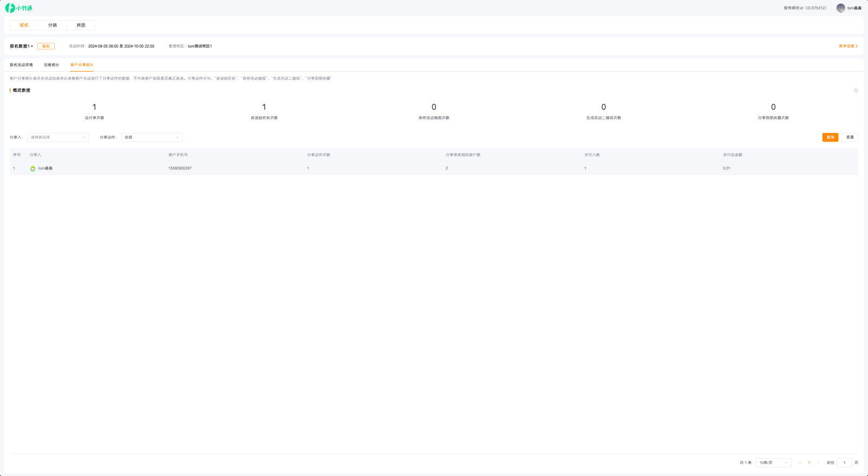Click the 前往 page number input
Image resolution: width=868 pixels, height=476 pixels.
click(x=844, y=463)
